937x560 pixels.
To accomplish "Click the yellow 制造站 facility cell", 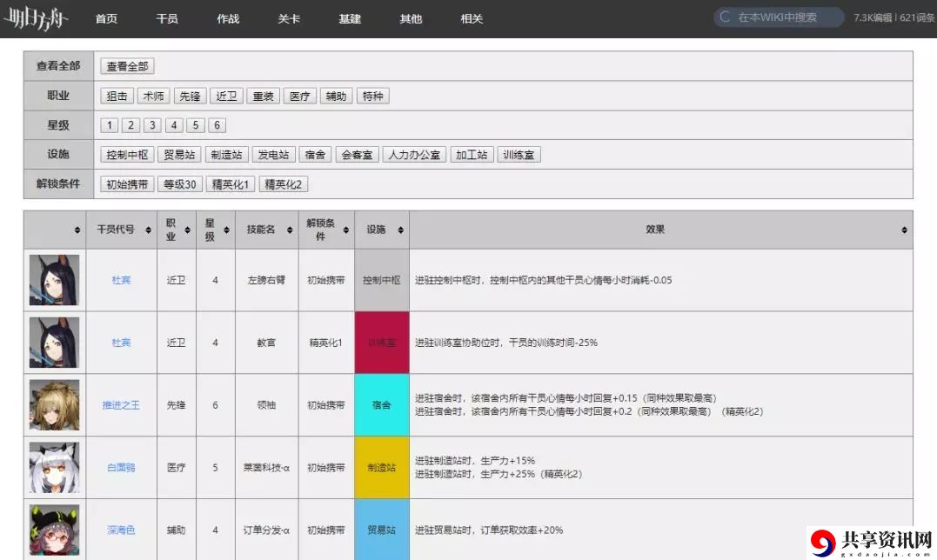I will (x=382, y=468).
